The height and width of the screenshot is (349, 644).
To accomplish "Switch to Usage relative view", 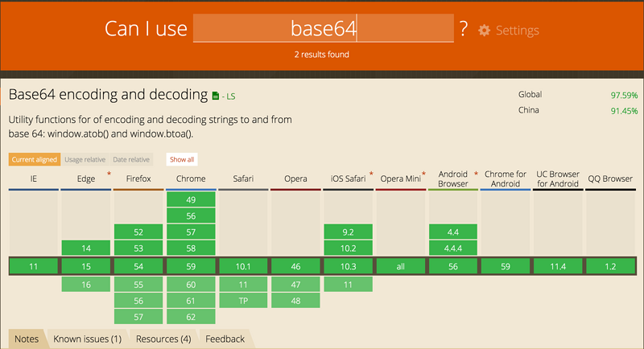I will tap(85, 159).
